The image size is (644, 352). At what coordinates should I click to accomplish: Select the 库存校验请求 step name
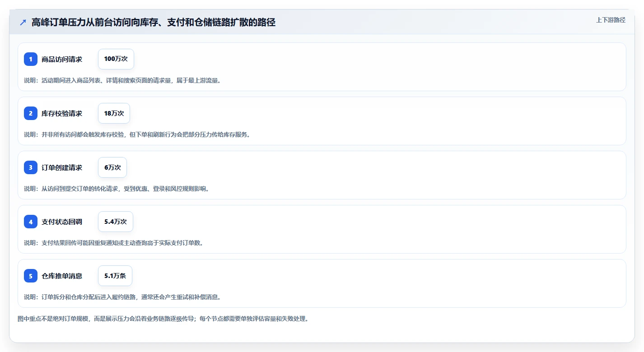coord(62,113)
